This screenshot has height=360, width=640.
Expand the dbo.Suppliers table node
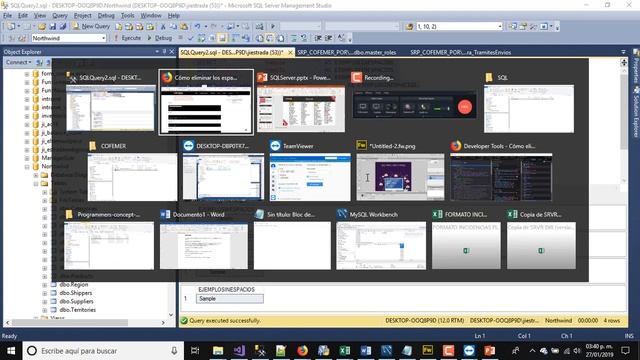tap(44, 302)
